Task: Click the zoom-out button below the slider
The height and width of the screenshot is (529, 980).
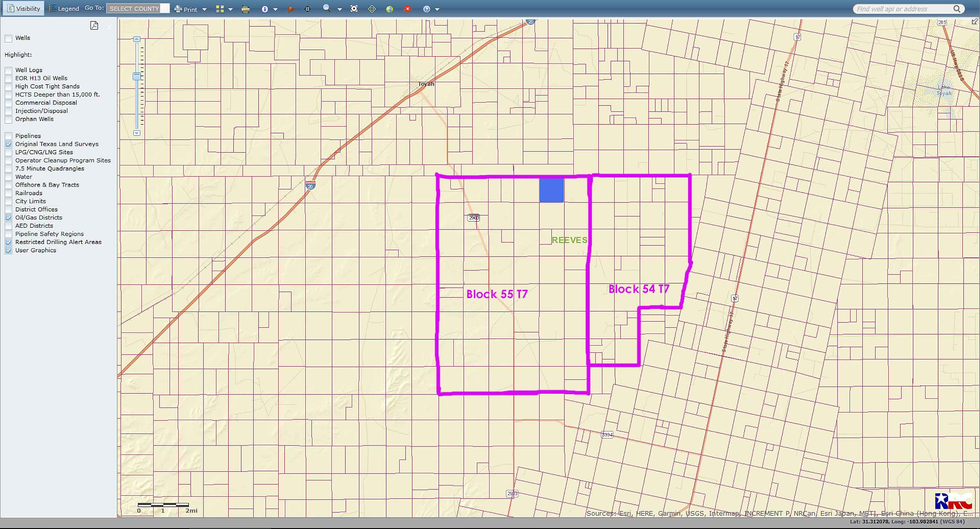Action: 137,133
